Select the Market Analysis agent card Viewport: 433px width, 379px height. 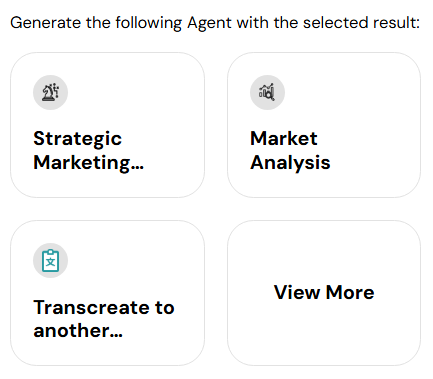point(324,125)
